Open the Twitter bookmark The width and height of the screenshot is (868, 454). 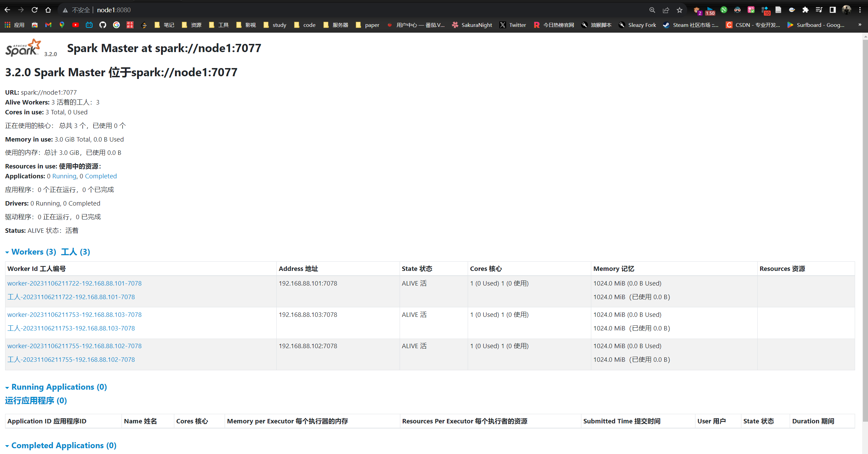(x=513, y=25)
